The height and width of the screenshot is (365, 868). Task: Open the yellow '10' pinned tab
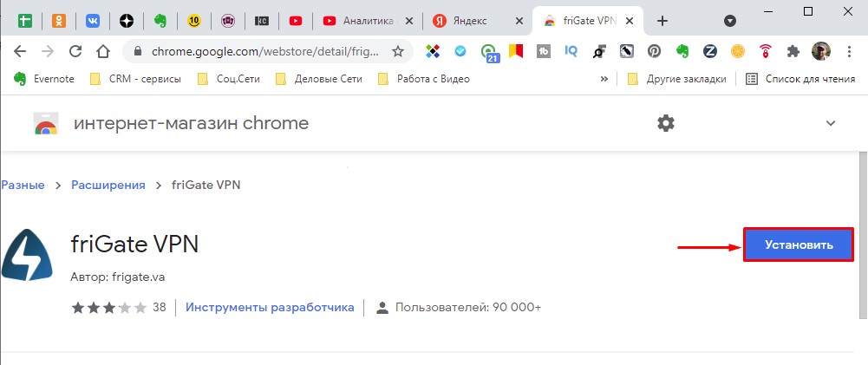click(x=194, y=21)
